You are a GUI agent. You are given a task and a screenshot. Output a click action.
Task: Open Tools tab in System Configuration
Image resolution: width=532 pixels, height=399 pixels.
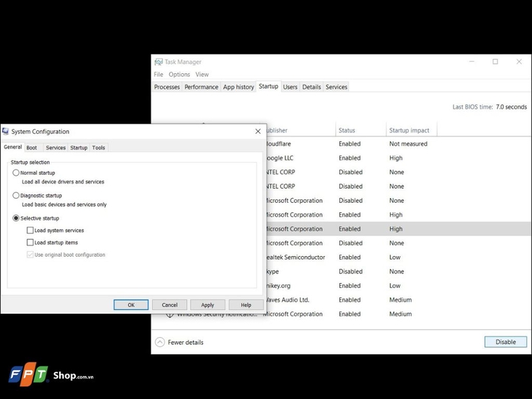click(x=98, y=148)
